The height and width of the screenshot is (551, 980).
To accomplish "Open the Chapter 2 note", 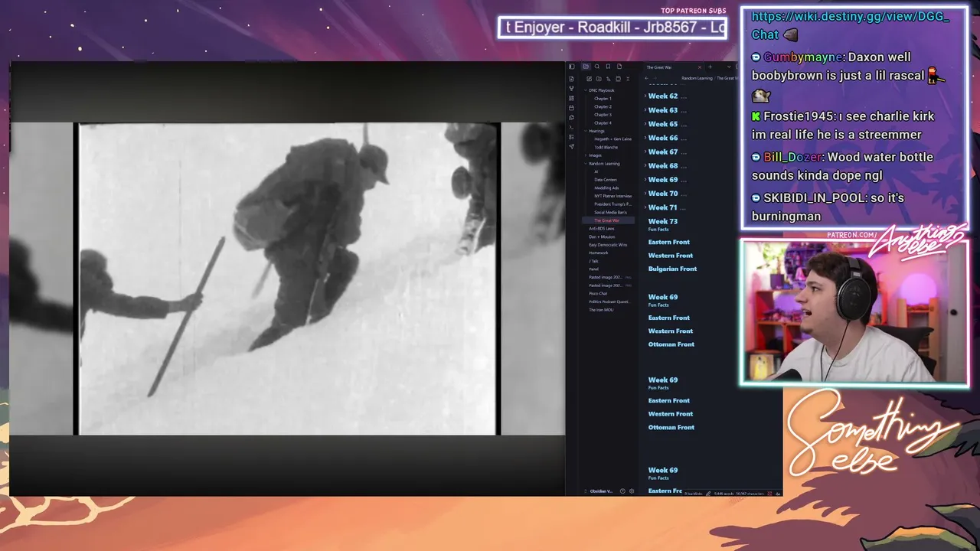I will pyautogui.click(x=603, y=106).
